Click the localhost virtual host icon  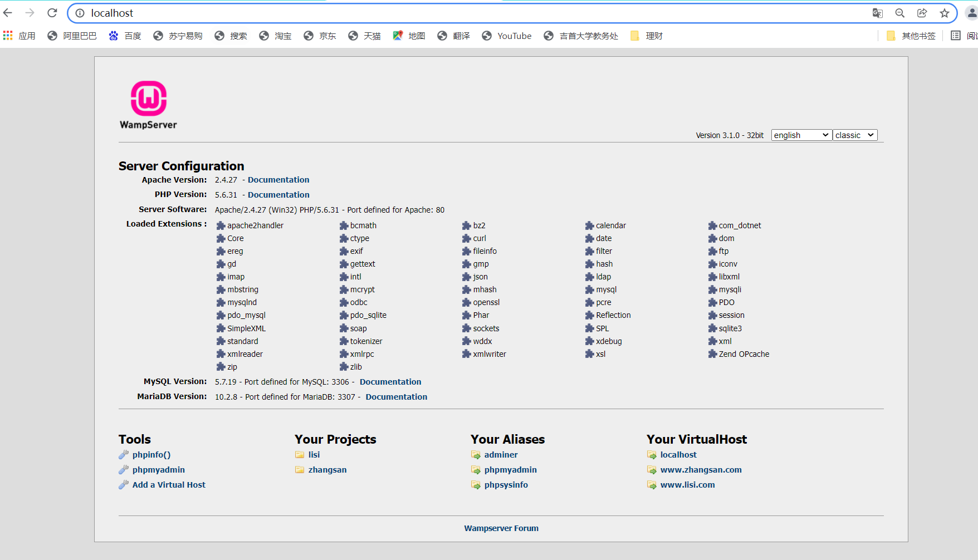pos(652,455)
